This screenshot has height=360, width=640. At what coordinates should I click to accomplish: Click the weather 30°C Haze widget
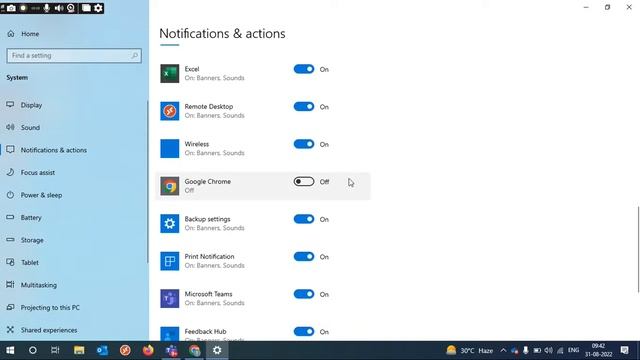[469, 350]
